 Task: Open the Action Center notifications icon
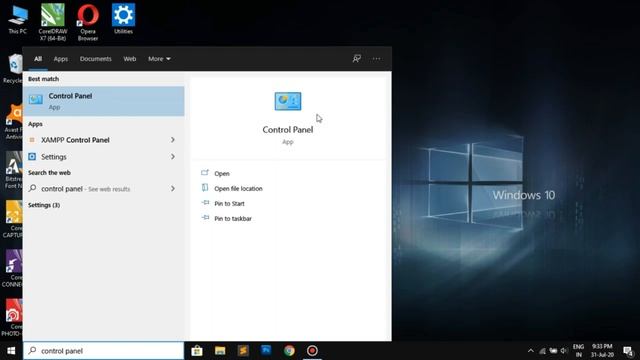629,351
